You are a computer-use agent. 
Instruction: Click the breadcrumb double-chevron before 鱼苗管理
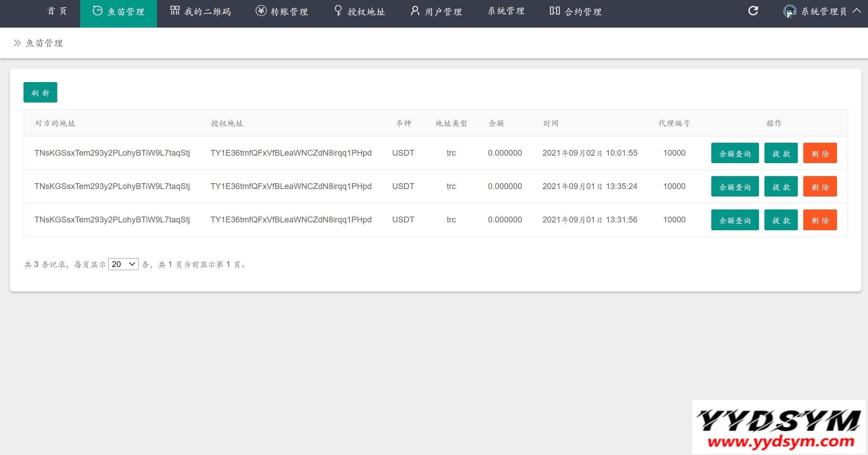pos(17,43)
